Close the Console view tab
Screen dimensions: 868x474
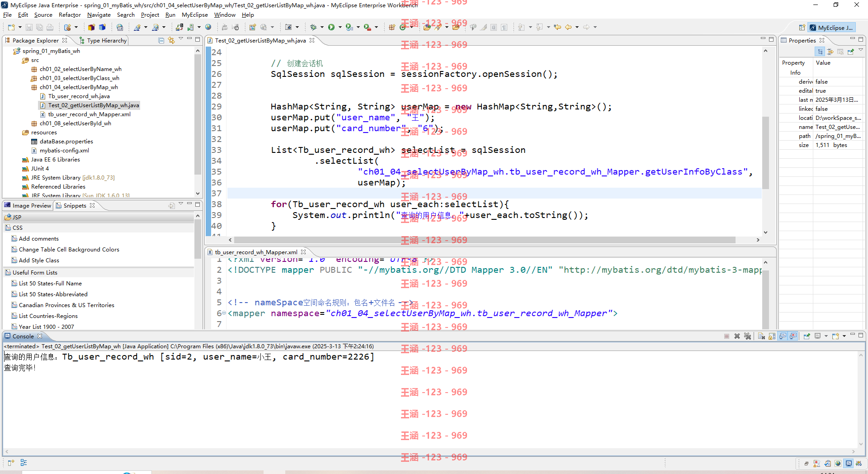40,336
